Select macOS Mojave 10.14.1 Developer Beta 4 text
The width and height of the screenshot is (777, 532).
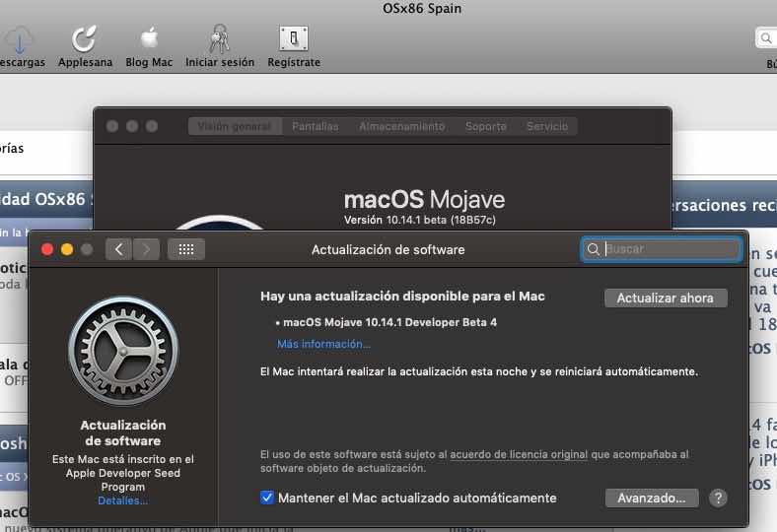click(390, 322)
